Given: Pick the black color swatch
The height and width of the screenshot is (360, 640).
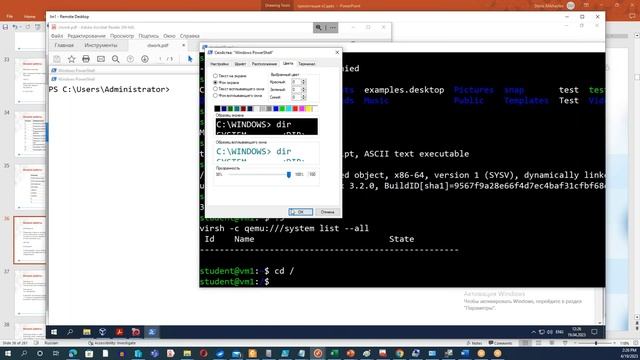Looking at the screenshot, I should (217, 109).
